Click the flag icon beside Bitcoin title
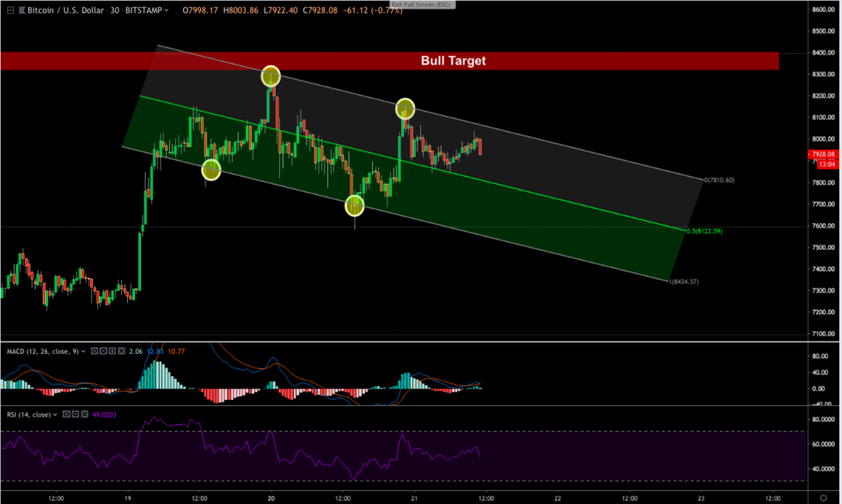The image size is (842, 504). point(21,9)
